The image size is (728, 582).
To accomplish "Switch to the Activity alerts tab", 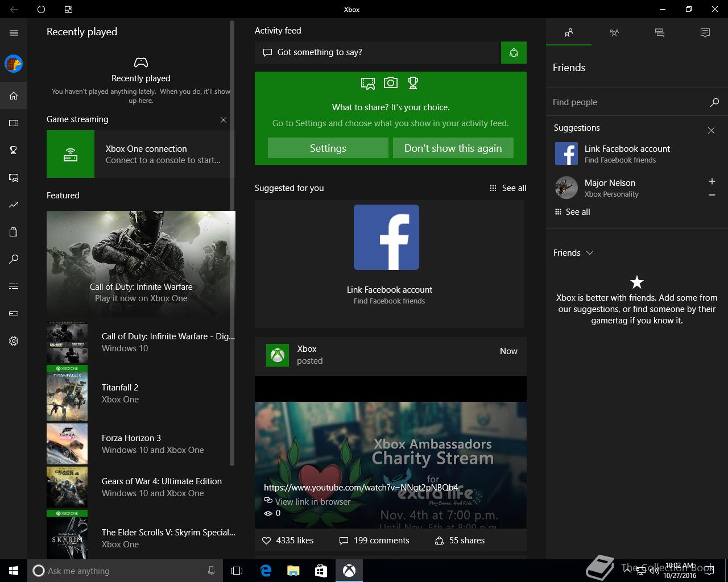I will 705,33.
